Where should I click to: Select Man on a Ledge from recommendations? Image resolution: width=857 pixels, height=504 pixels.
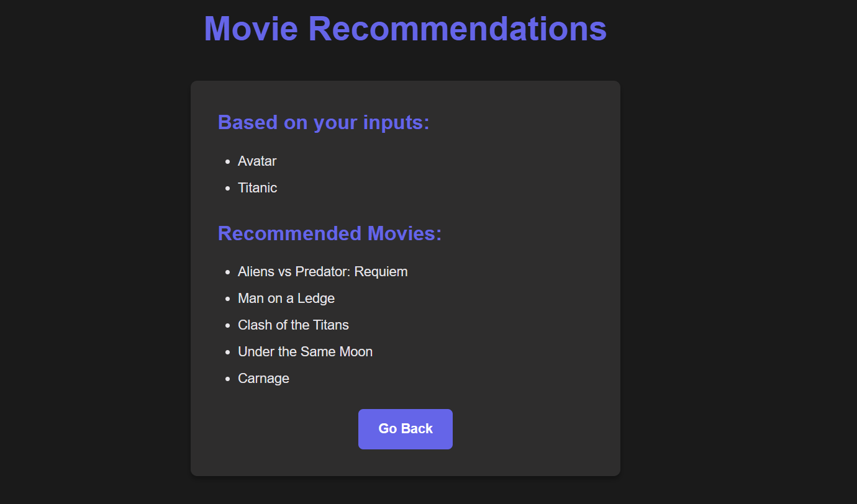pos(286,298)
